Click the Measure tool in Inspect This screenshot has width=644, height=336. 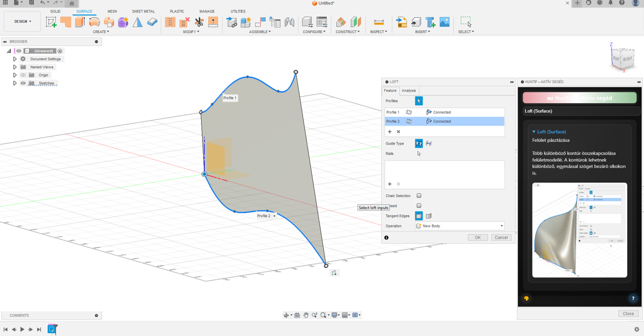(x=379, y=22)
